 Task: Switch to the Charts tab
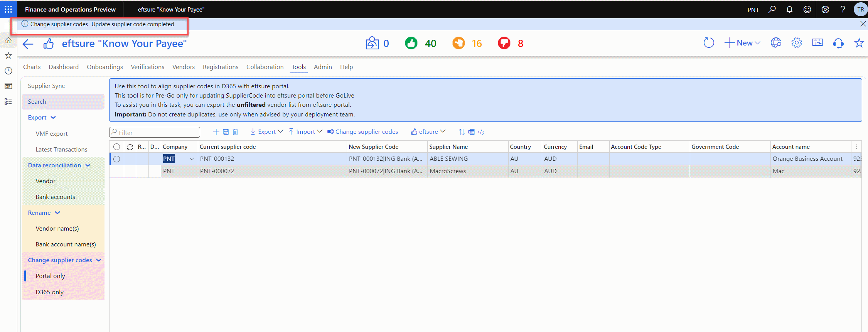[x=32, y=67]
